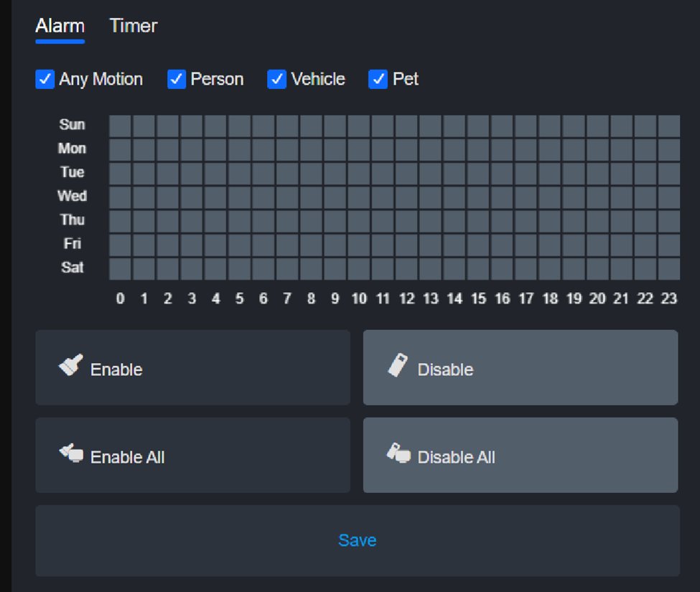
Task: Toggle the Person detection checkbox
Action: point(177,80)
